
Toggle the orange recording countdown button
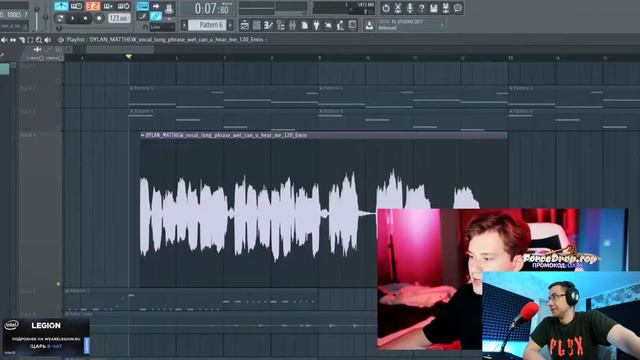pyautogui.click(x=93, y=6)
